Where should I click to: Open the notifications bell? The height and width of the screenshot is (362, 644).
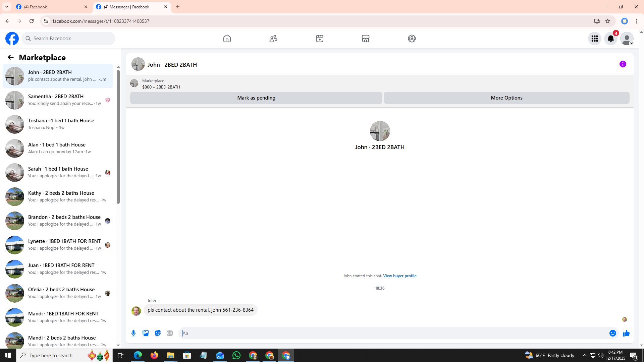coord(610,39)
